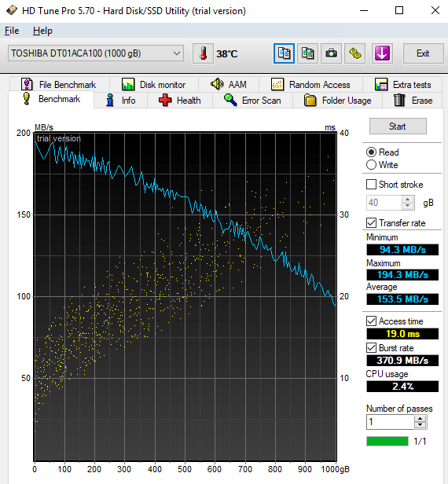Switch to the Random Access tab
The height and width of the screenshot is (484, 448).
pos(310,85)
